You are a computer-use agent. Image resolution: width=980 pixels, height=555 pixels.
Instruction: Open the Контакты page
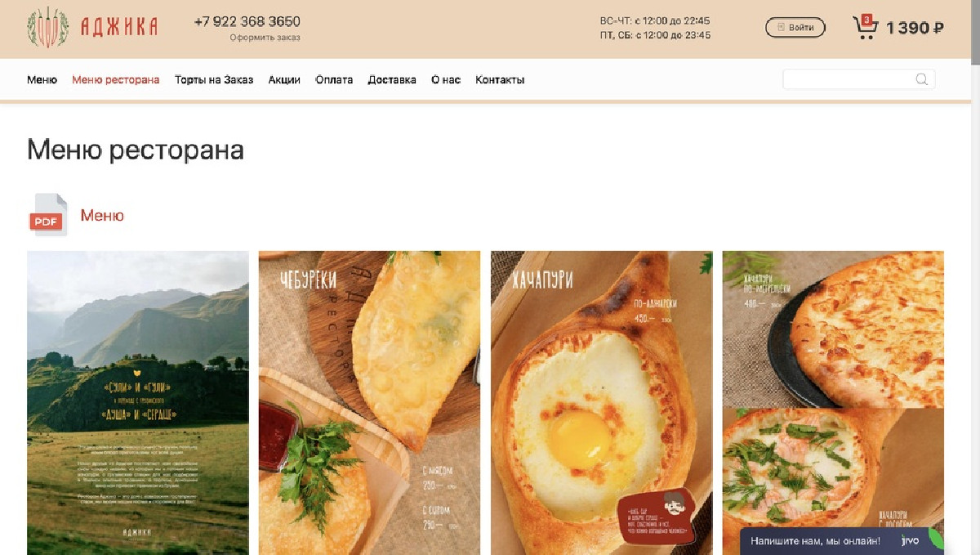coord(500,80)
